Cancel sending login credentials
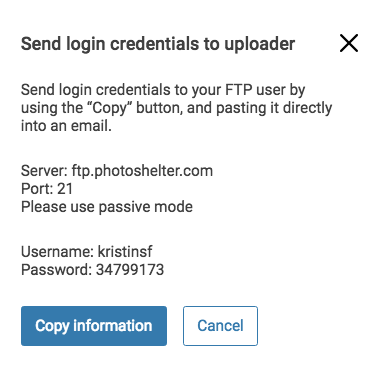Image resolution: width=380 pixels, height=372 pixels. coord(220,326)
